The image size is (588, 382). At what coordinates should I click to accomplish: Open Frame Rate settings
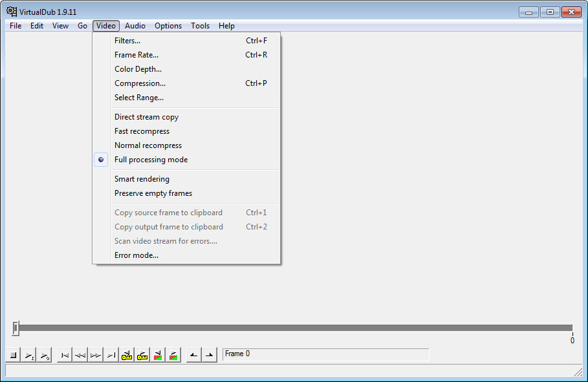[186, 55]
